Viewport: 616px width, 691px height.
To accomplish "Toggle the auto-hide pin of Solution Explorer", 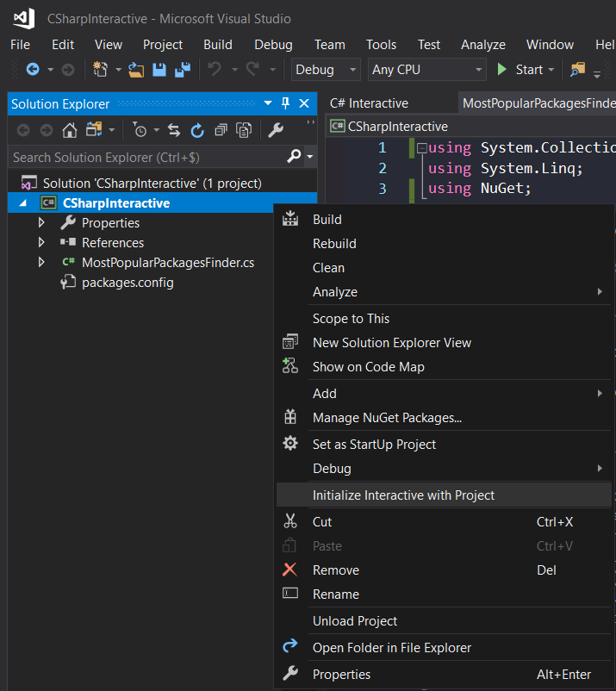I will coord(285,103).
